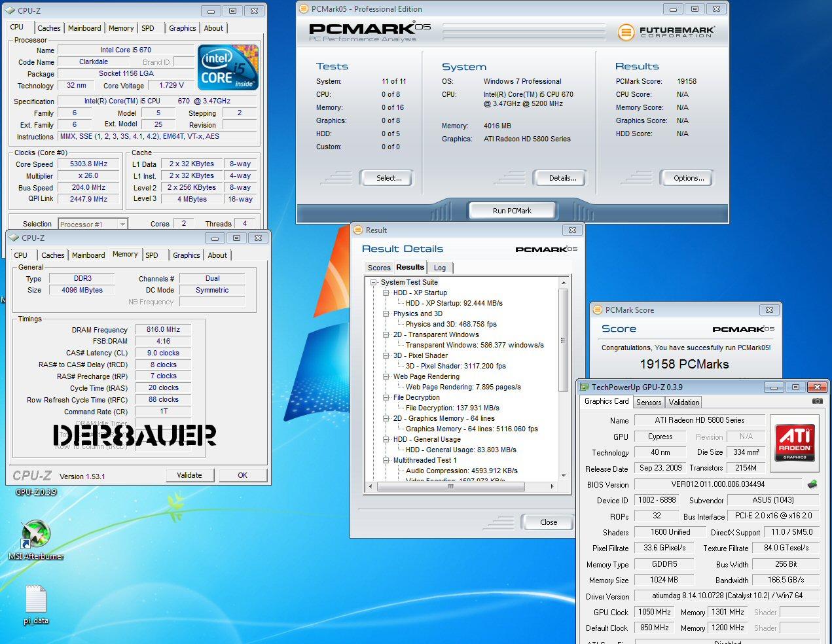The width and height of the screenshot is (832, 644).
Task: Select 'File Decryption: 137.931 MB/s' row
Action: [452, 408]
